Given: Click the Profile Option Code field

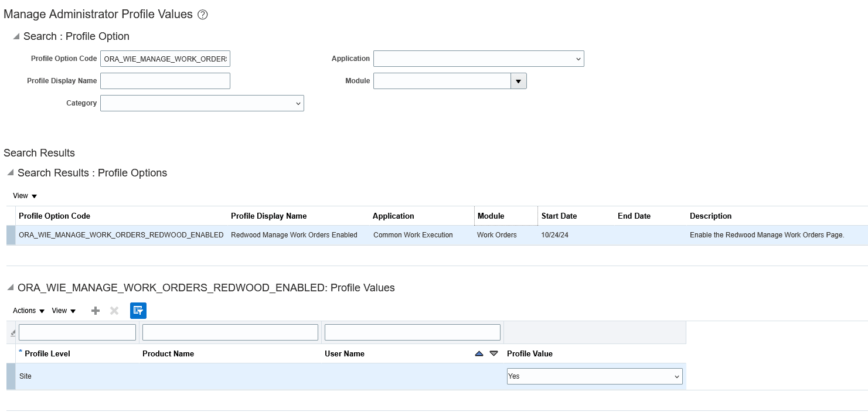Looking at the screenshot, I should click(x=165, y=59).
